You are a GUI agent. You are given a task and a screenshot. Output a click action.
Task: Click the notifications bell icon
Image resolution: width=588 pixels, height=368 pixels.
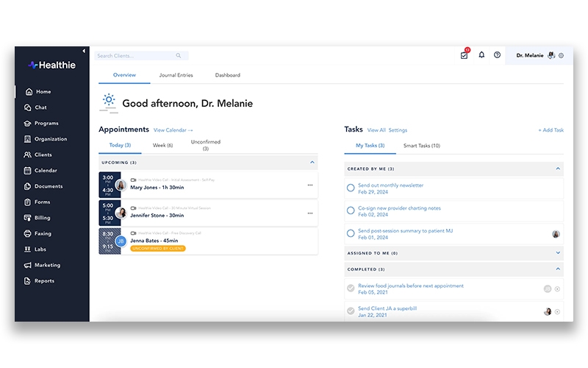pos(481,55)
